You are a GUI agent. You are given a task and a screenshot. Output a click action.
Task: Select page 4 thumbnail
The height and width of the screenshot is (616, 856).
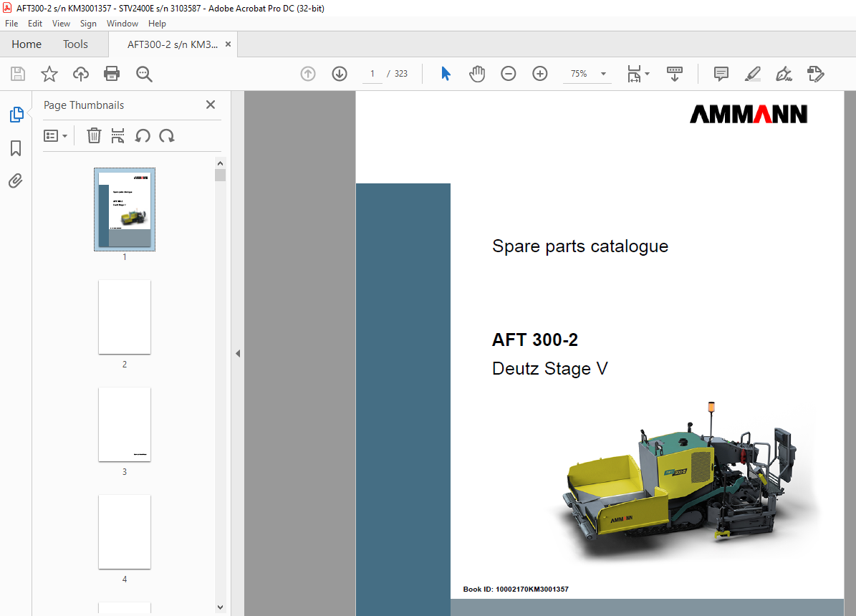click(125, 532)
